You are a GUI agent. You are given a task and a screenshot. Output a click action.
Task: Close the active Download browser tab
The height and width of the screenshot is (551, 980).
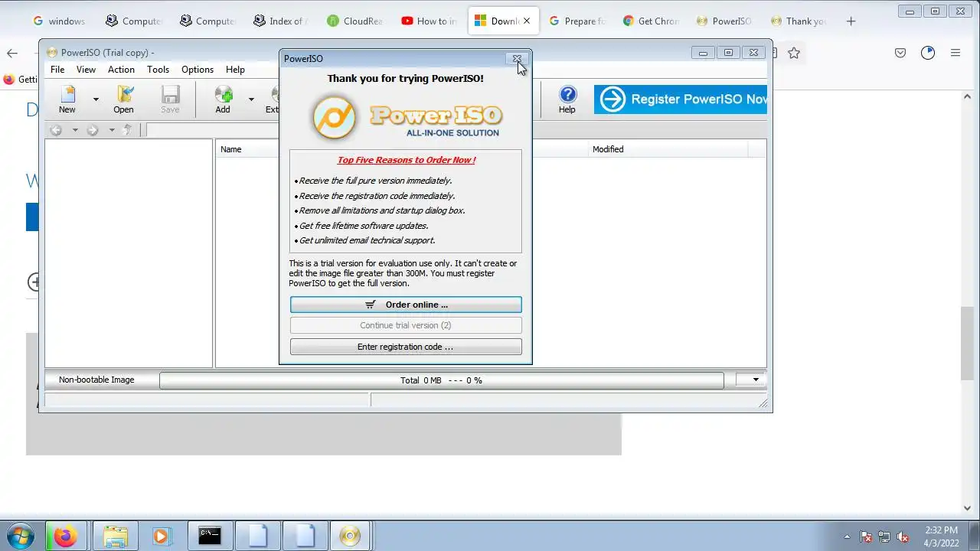[x=526, y=21]
